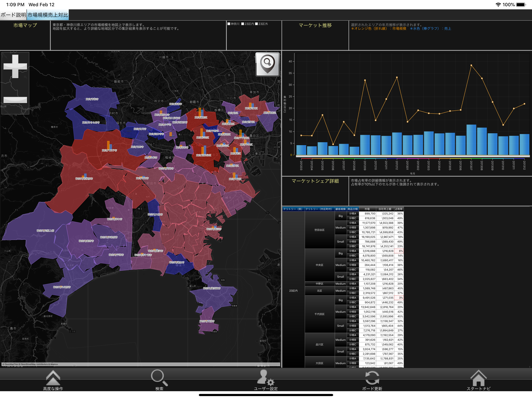Select the 千代田区 cell in the table
532x399 pixels.
319,314
